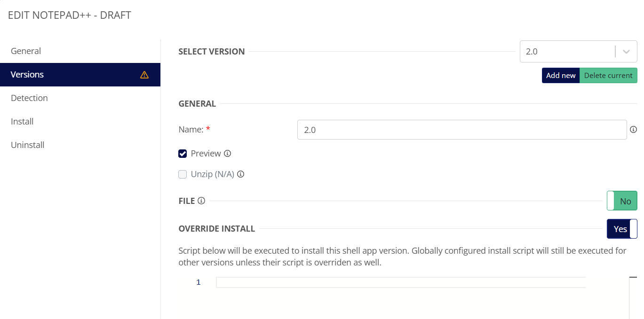Viewport: 644px width, 319px height.
Task: Open the Uninstall section
Action: (28, 145)
